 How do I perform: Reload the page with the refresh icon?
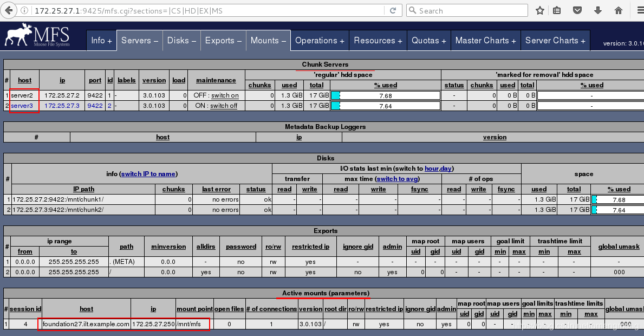(393, 11)
